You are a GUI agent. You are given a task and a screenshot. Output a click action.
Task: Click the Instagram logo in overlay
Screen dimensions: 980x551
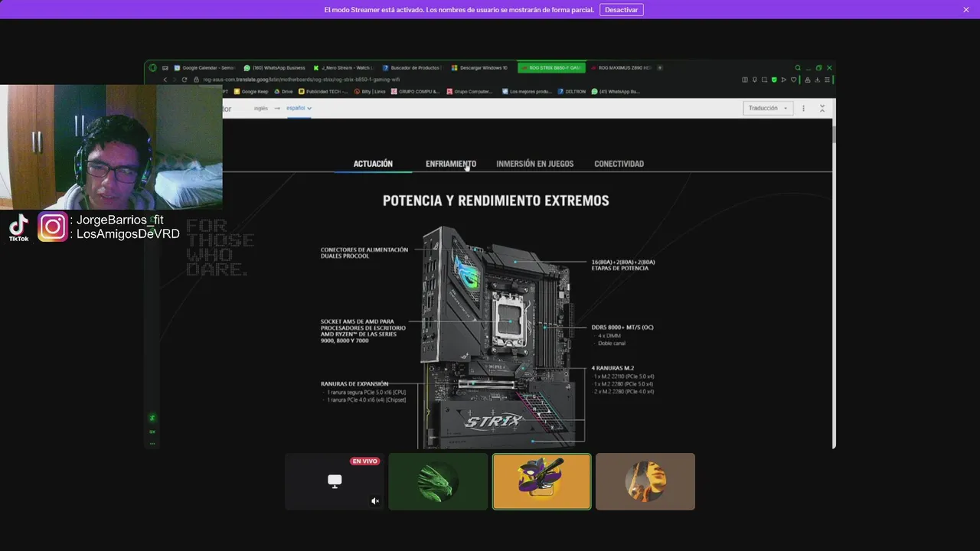[52, 227]
